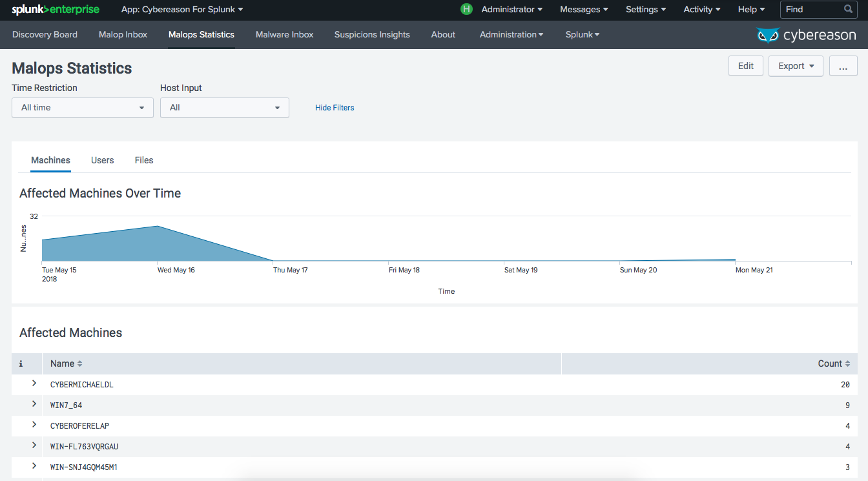Go to Malop Inbox
This screenshot has width=868, height=481.
123,35
